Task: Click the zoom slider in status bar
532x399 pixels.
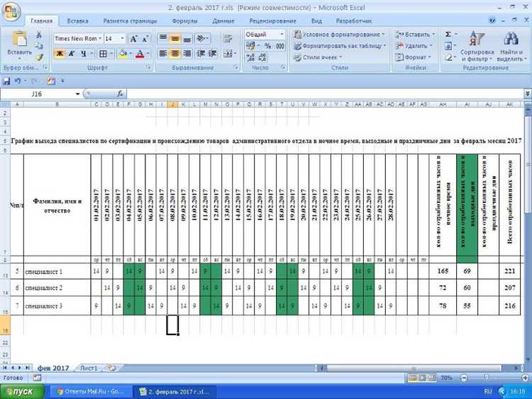Action: 485,378
